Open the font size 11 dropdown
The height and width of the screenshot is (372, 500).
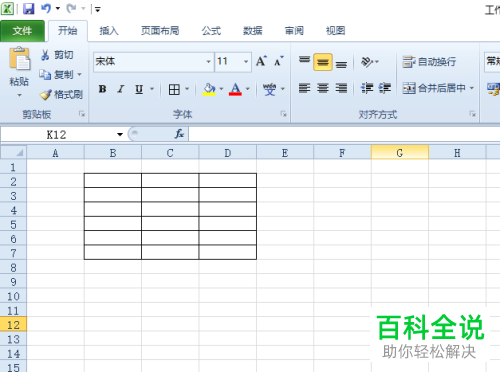coord(246,62)
